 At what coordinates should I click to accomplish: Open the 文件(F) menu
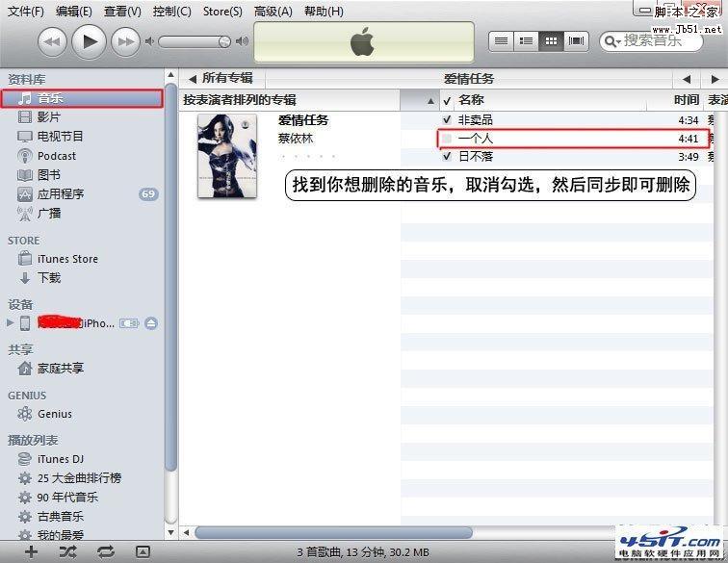(26, 11)
